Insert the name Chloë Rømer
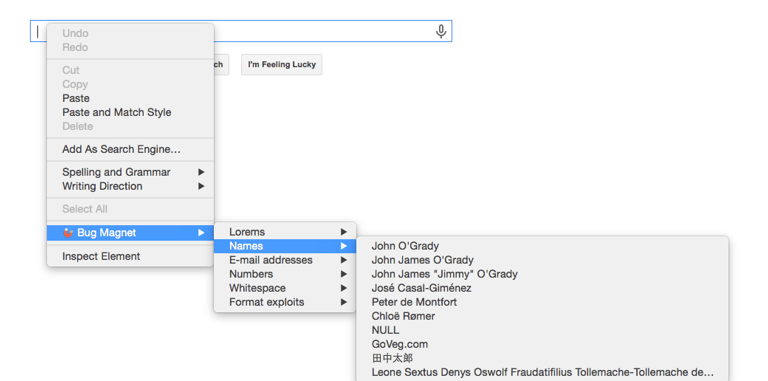Screen dimensions: 768x381 click(x=542, y=316)
